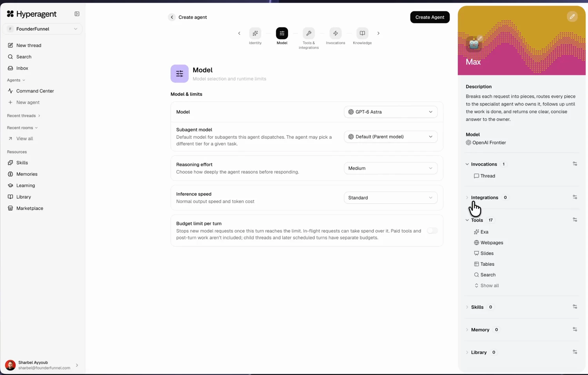Open the Tools & integrations wrench step
This screenshot has height=375, width=588.
coord(309,33)
